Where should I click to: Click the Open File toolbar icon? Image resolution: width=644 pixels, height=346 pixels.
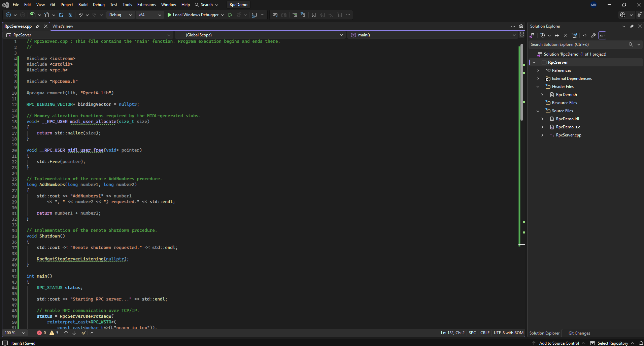coord(47,15)
